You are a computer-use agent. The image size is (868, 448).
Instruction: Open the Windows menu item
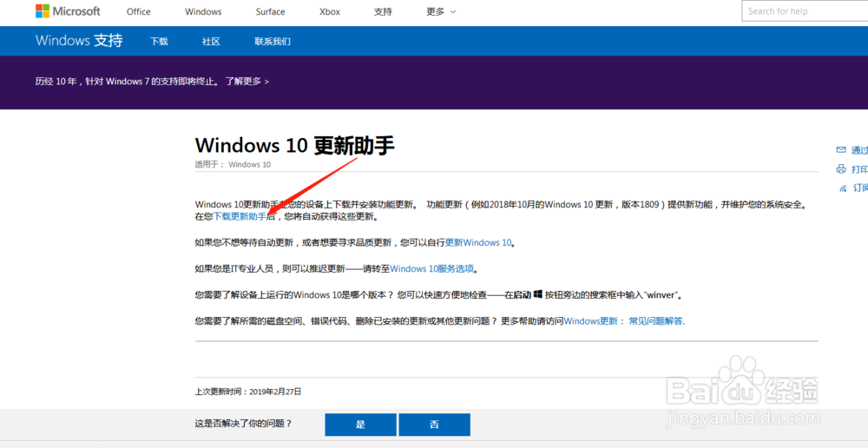point(203,11)
